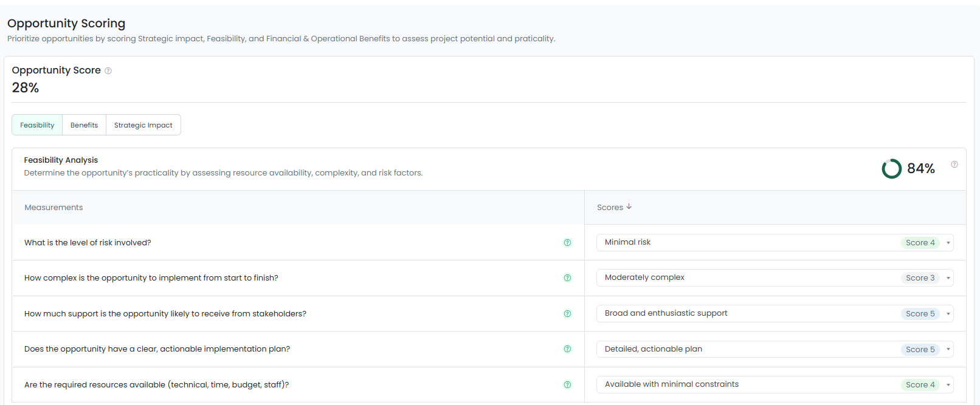Click help icon beside Opportunity Score

point(108,70)
